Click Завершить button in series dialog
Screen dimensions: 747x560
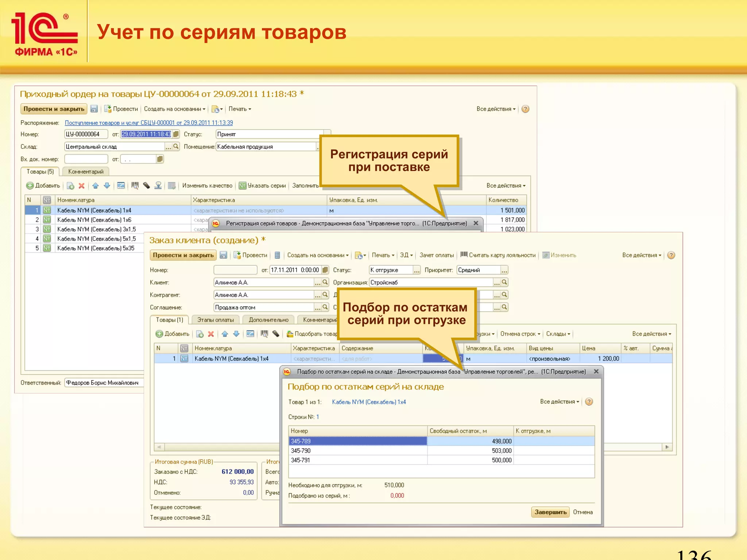click(x=550, y=512)
